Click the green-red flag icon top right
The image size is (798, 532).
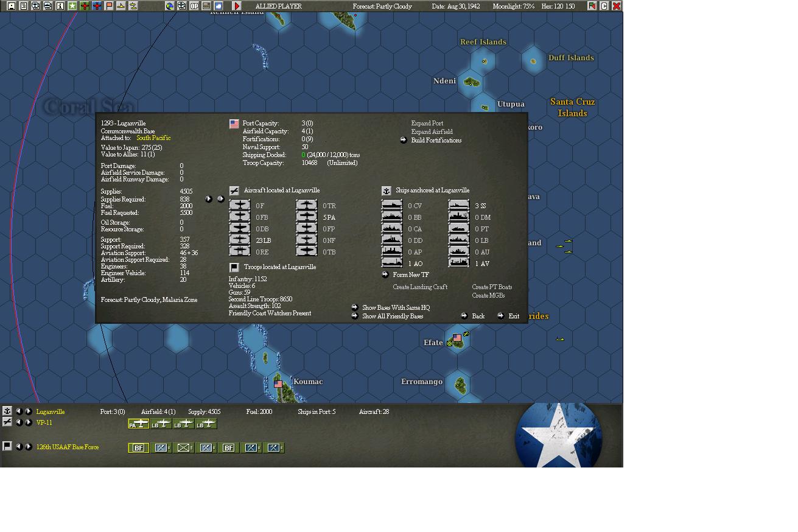pos(592,6)
